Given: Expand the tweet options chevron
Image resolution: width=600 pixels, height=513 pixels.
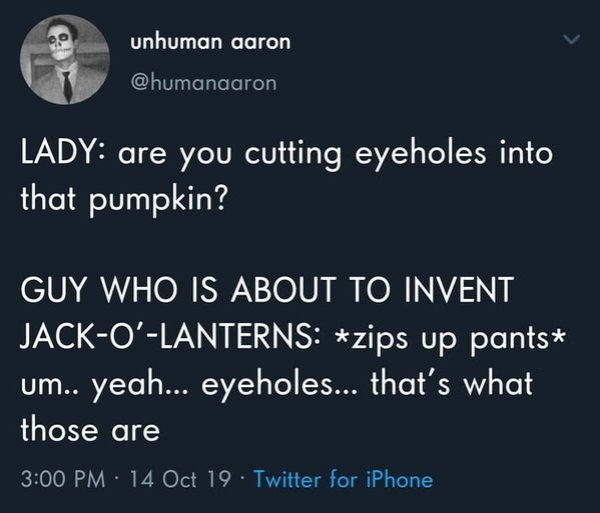Looking at the screenshot, I should (x=572, y=39).
